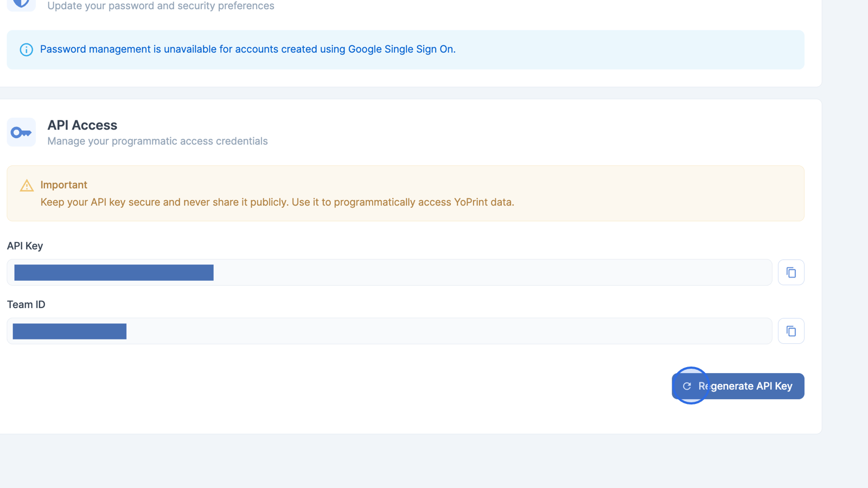Screen dimensions: 868x488
Task: Click the key icon beside API Access
Action: [21, 132]
